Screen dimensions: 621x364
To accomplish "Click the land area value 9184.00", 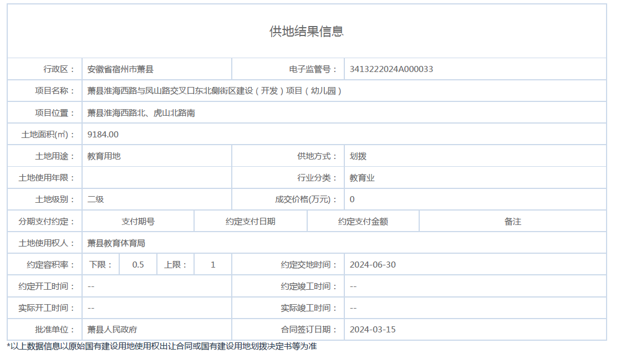I will [103, 135].
